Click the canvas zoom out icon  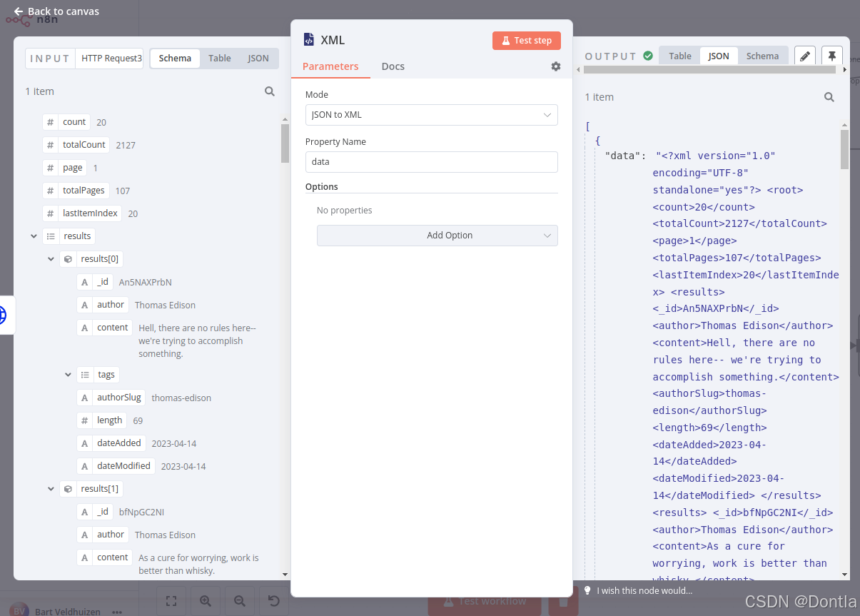[240, 601]
